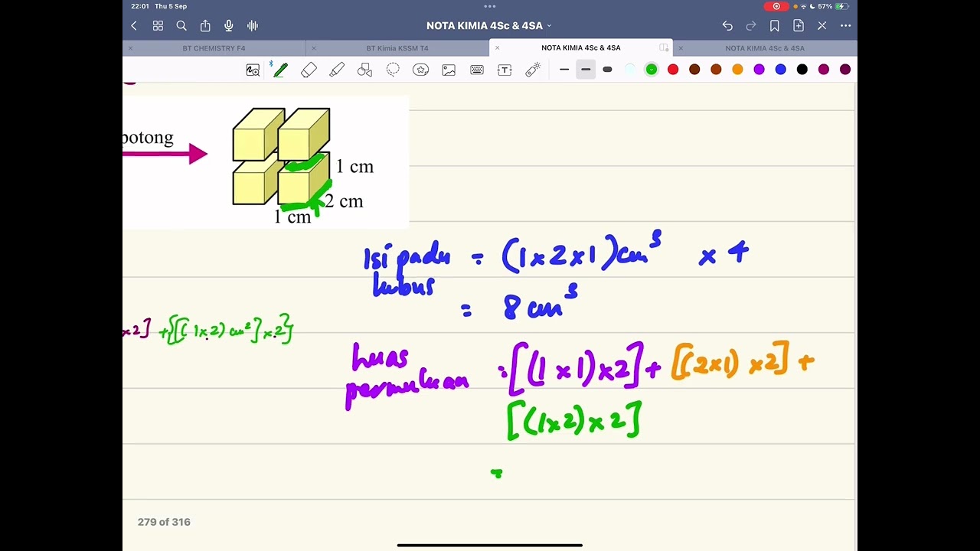Tap the share and export icon
This screenshot has width=980, height=551.
point(205,26)
